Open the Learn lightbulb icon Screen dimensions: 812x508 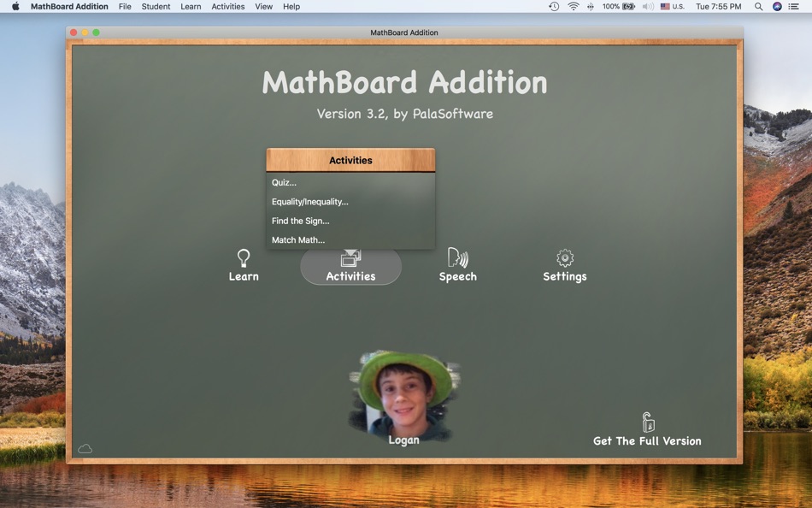coord(244,257)
